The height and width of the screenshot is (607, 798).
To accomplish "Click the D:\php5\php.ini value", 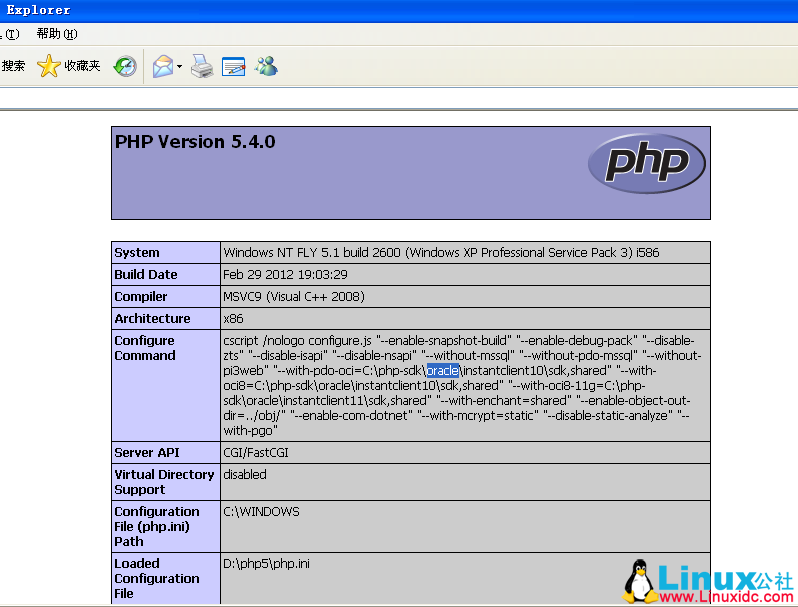I will [x=266, y=564].
